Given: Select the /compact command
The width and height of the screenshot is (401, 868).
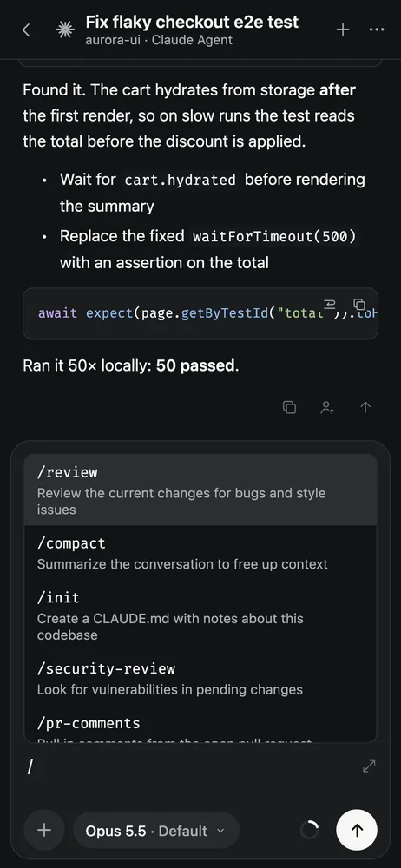Looking at the screenshot, I should coord(200,553).
